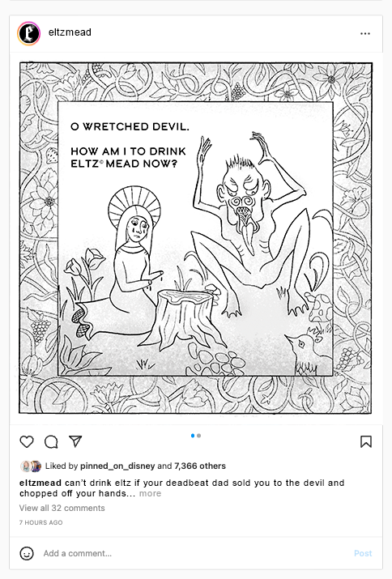392x579 pixels.
Task: Save post with bookmark icon
Action: click(366, 441)
